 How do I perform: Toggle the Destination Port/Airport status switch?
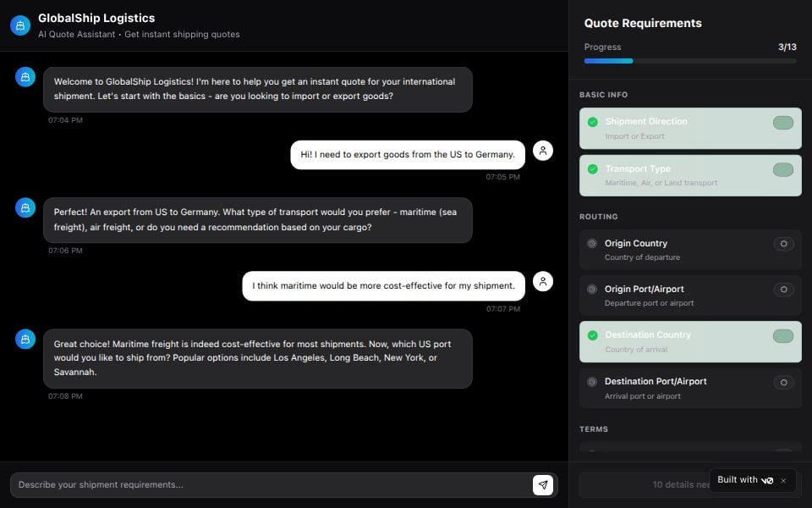point(783,382)
